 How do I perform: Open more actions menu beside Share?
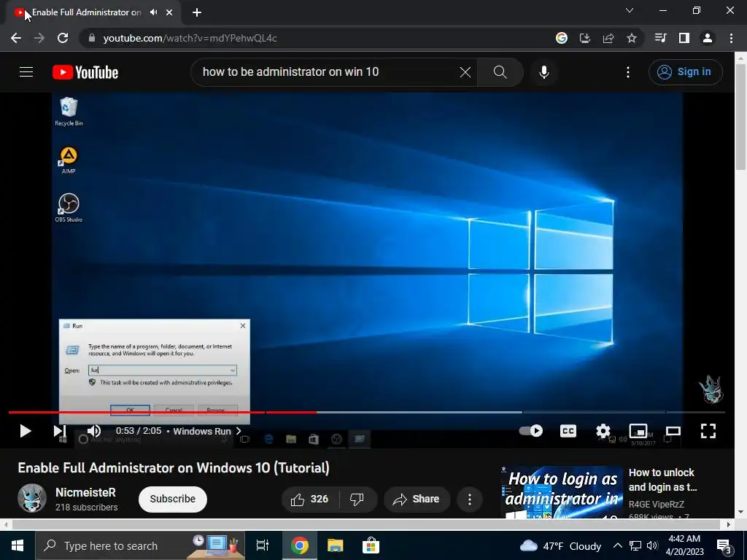[x=470, y=499]
